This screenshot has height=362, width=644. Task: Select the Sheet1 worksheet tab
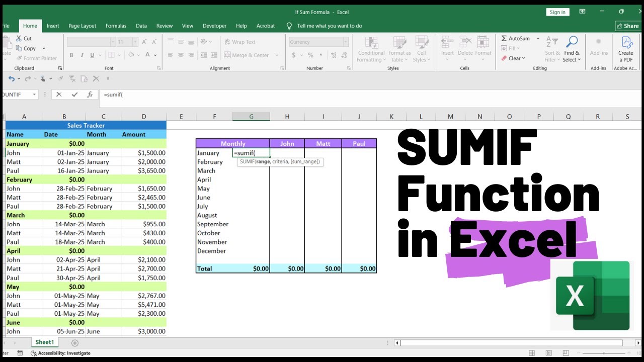[x=44, y=342]
